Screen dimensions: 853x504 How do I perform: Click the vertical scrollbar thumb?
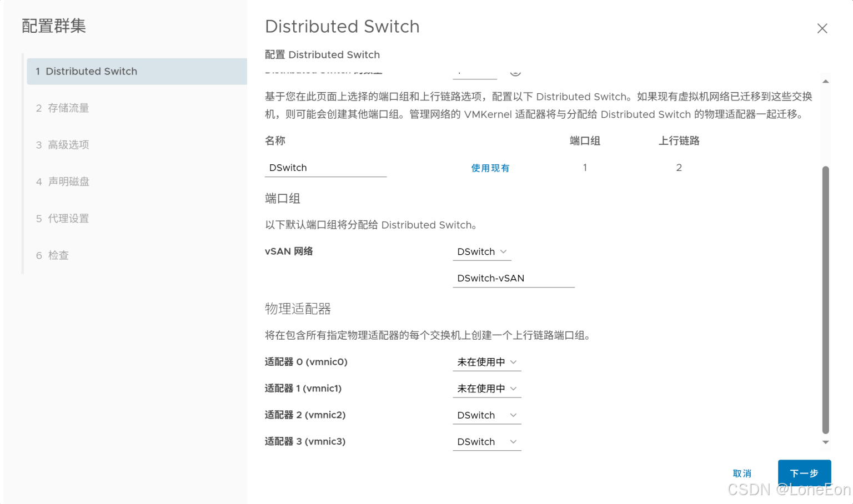pyautogui.click(x=826, y=300)
